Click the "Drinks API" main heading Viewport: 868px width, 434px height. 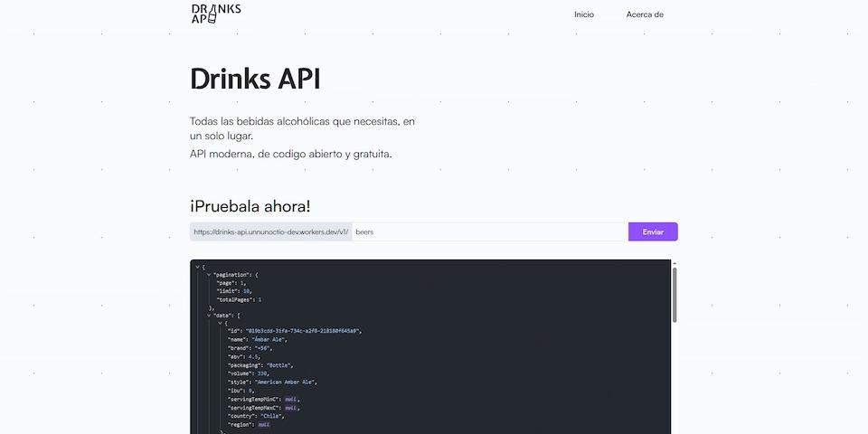tap(255, 80)
